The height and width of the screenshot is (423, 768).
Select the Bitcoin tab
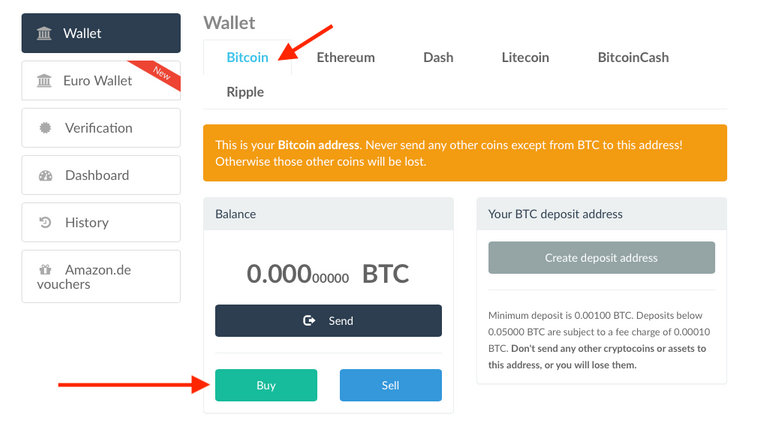coord(247,57)
